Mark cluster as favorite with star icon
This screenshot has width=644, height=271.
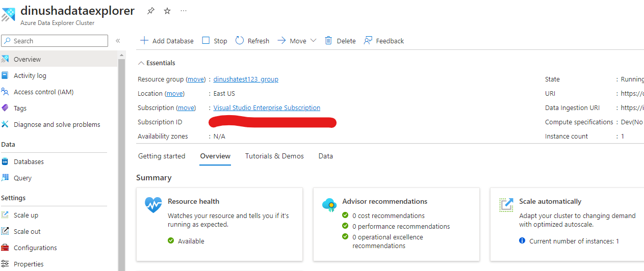[x=167, y=11]
